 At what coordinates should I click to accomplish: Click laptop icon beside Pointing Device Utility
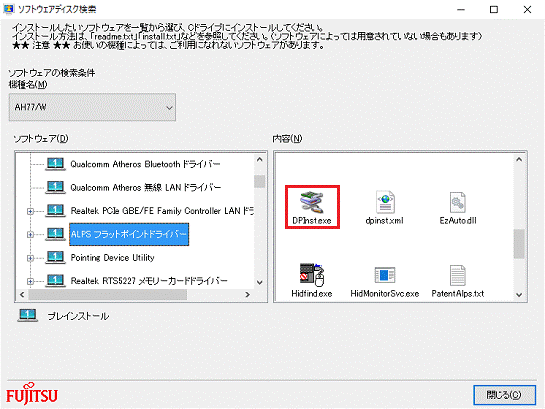pyautogui.click(x=55, y=257)
